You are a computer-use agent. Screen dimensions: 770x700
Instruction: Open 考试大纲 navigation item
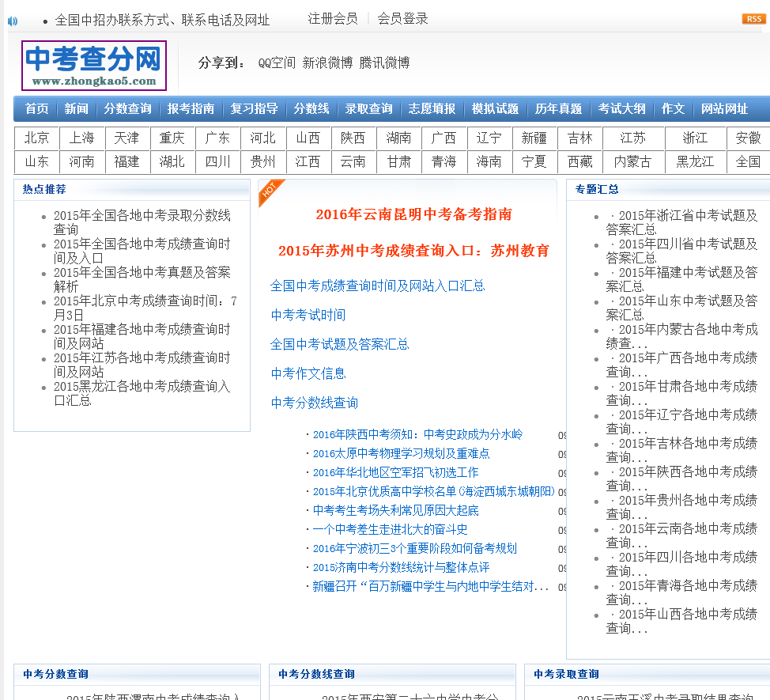click(621, 108)
